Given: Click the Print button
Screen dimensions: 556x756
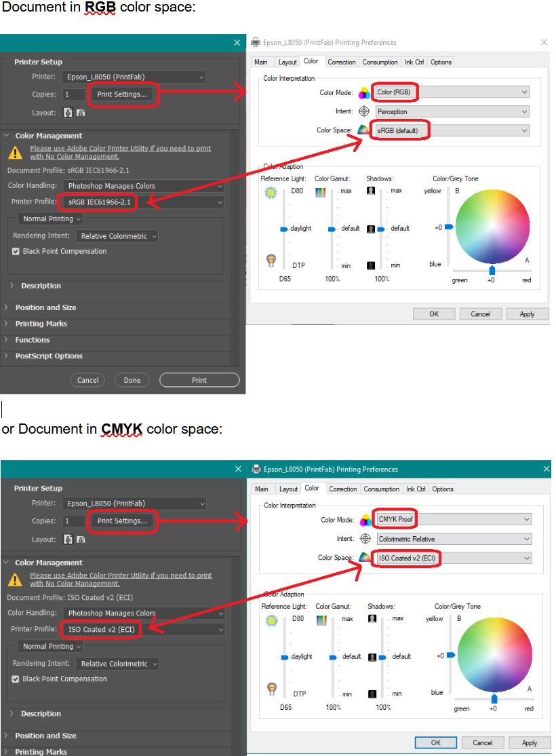Looking at the screenshot, I should coord(199,380).
